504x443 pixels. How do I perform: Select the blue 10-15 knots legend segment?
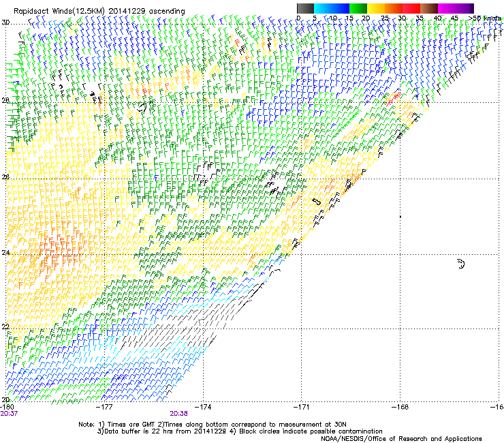coord(341,8)
